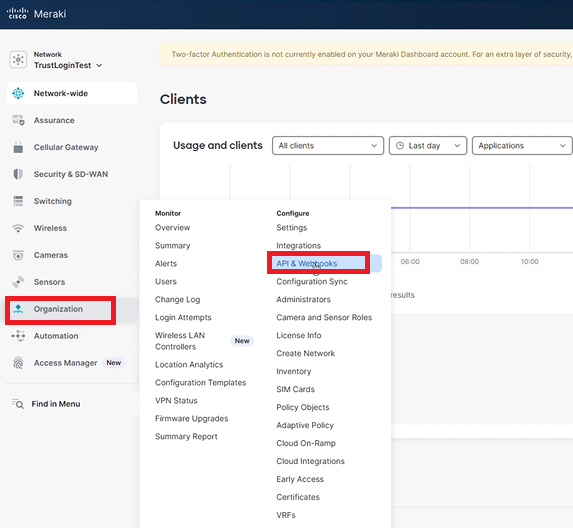Click the Cisco Meraki logo
Image resolution: width=573 pixels, height=528 pixels.
[37, 14]
